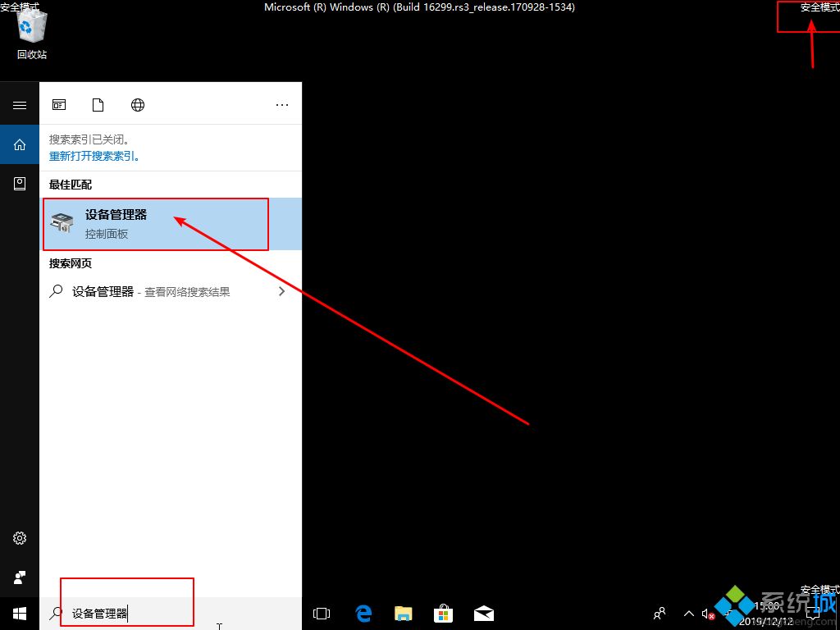The image size is (840, 630).
Task: Open Task View on the taskbar
Action: [x=322, y=614]
